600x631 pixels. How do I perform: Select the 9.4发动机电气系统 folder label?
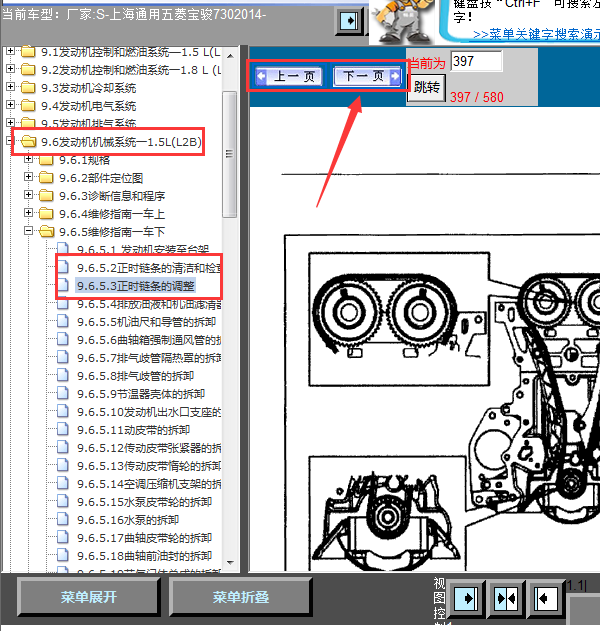[89, 106]
